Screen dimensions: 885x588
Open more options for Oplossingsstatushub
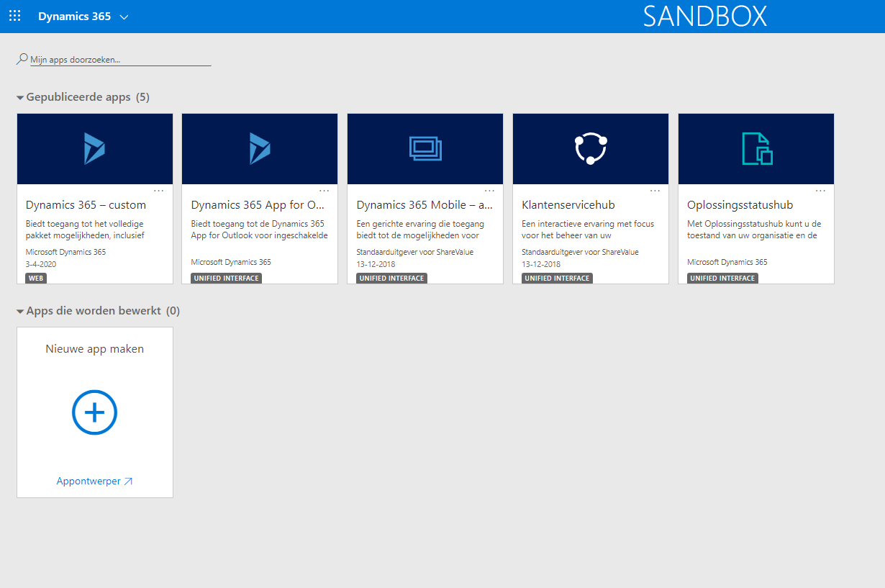pos(821,191)
